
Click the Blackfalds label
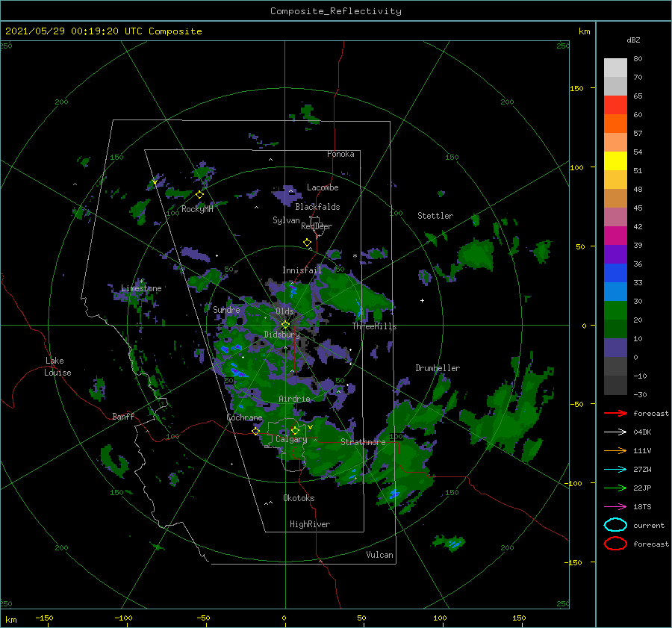317,207
